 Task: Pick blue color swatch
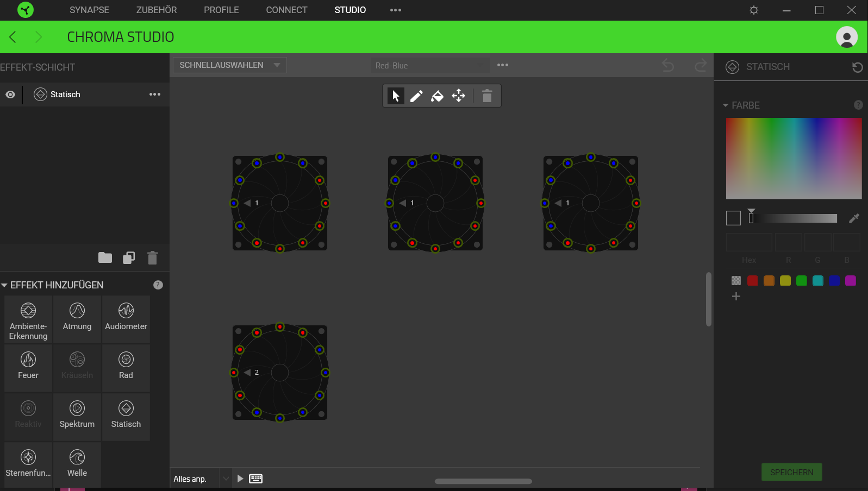834,281
